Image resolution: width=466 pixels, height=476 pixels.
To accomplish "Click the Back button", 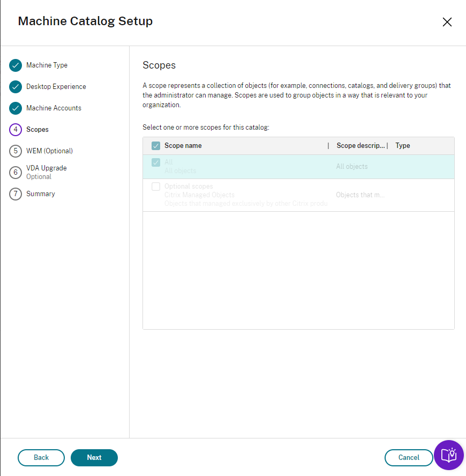I will [x=41, y=458].
